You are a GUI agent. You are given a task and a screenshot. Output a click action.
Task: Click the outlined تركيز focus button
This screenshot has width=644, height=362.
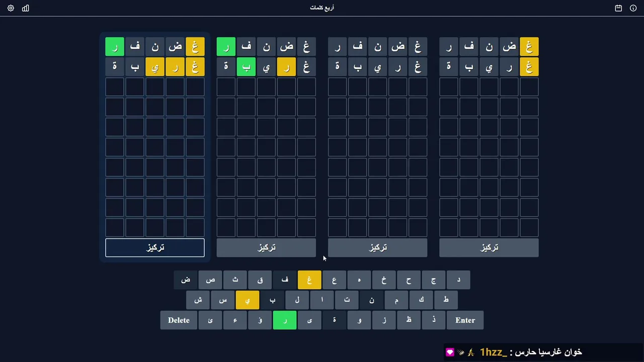pos(155,248)
